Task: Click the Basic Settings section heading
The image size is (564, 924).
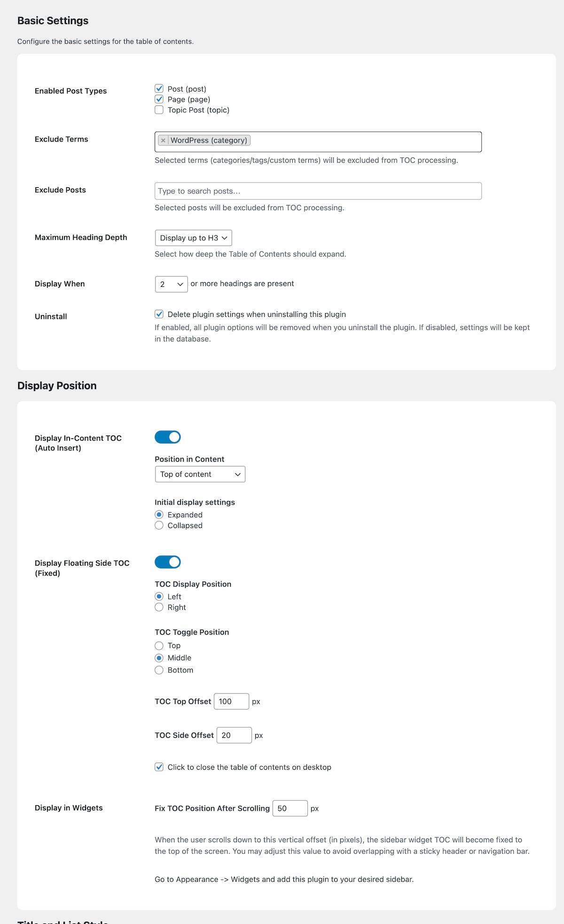Action: point(53,21)
